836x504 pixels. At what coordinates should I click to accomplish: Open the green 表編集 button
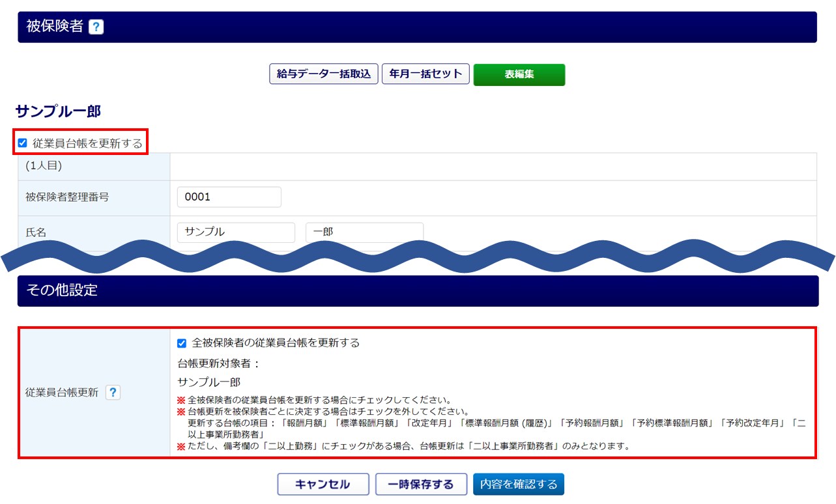519,75
